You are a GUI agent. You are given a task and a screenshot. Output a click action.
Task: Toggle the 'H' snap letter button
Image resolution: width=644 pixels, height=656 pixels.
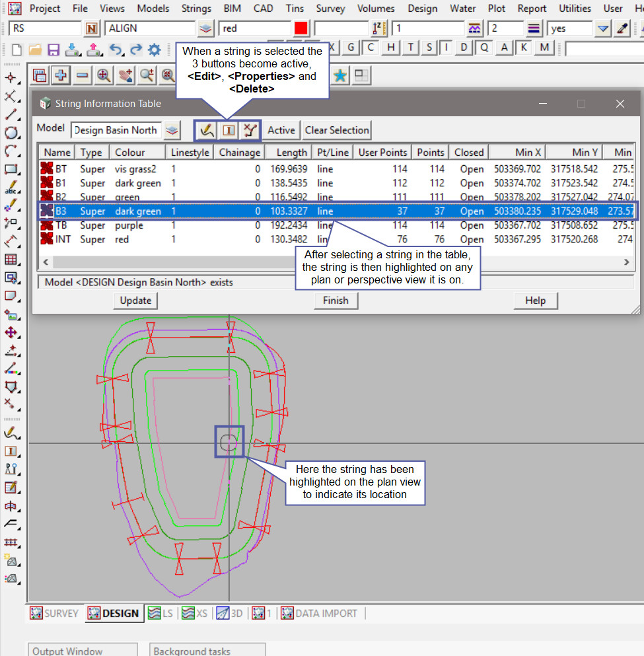click(x=392, y=48)
